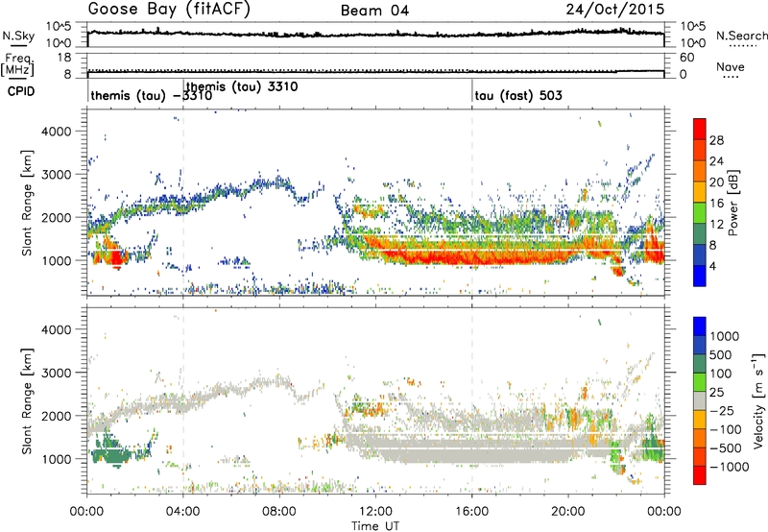Click the '16:00' time axis label
Image resolution: width=768 pixels, height=532 pixels.
tap(472, 512)
